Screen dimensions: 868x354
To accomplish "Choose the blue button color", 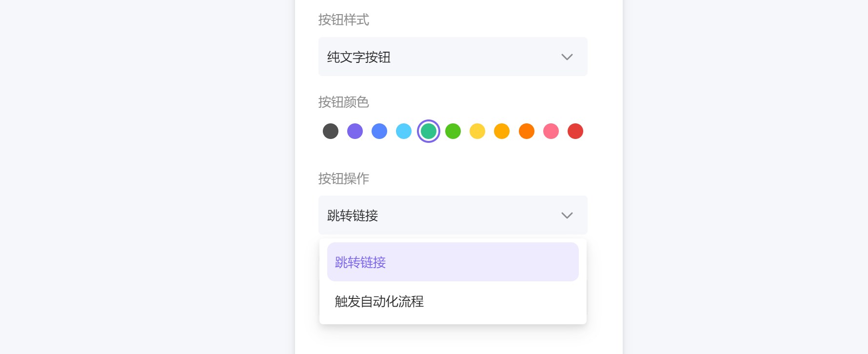I will 379,131.
